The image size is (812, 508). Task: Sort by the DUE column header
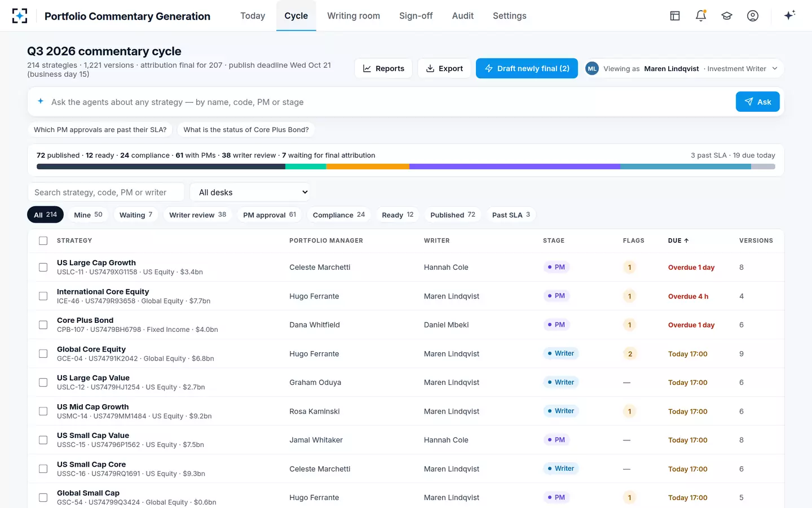tap(678, 240)
